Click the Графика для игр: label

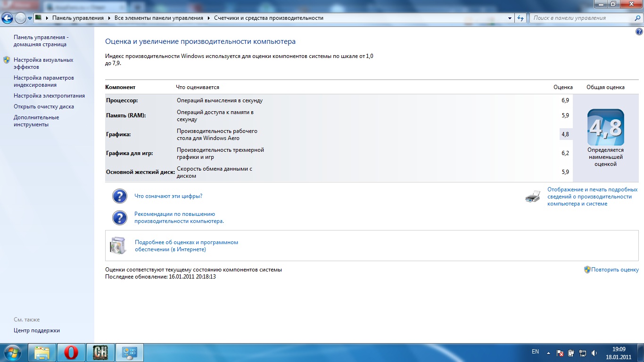(130, 153)
